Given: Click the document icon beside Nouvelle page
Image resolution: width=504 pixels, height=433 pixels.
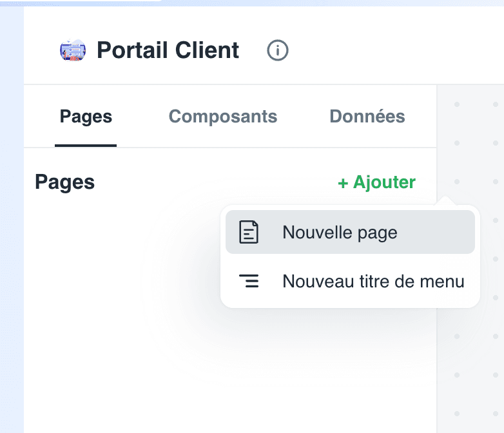Looking at the screenshot, I should coord(249,232).
